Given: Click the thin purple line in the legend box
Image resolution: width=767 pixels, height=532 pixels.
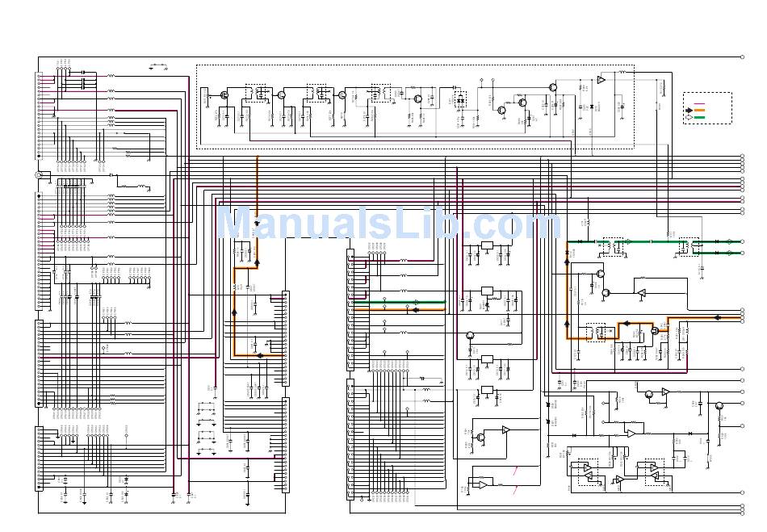Looking at the screenshot, I should click(x=699, y=103).
